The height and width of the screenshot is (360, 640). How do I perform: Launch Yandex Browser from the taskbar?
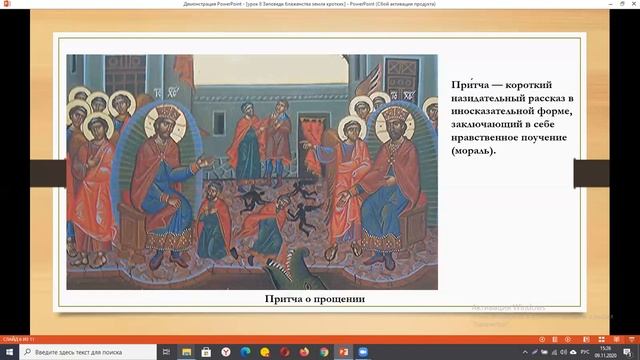click(x=226, y=352)
